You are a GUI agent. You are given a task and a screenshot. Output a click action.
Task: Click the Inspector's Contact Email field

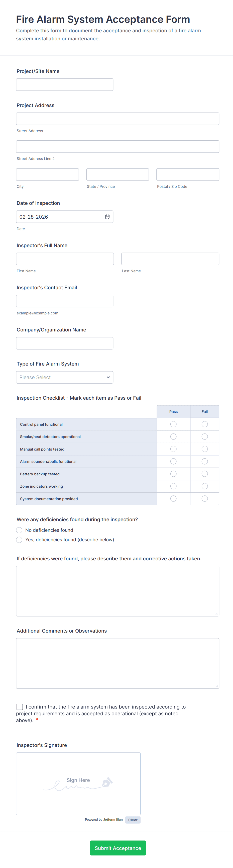64,301
